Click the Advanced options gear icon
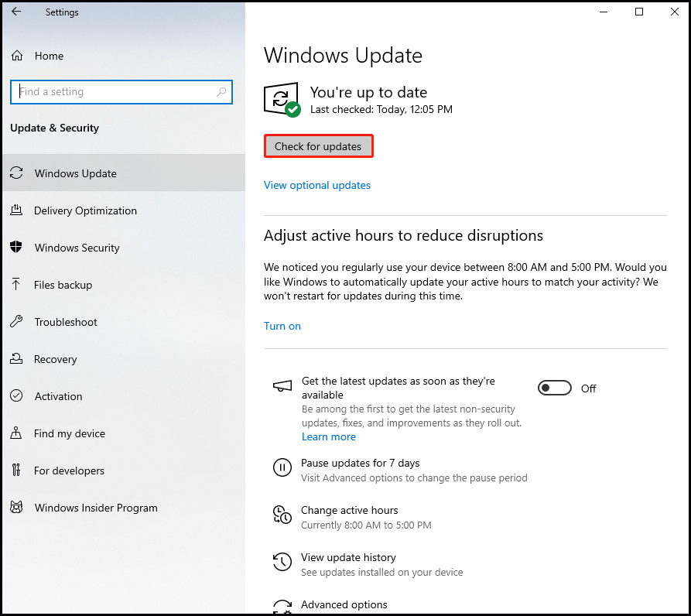 [x=282, y=607]
